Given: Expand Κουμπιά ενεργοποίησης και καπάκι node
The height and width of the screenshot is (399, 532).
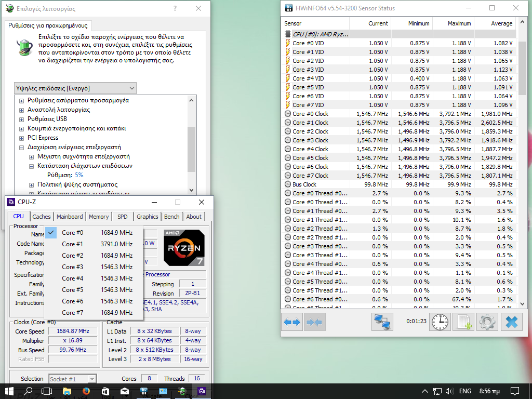Looking at the screenshot, I should [x=21, y=129].
